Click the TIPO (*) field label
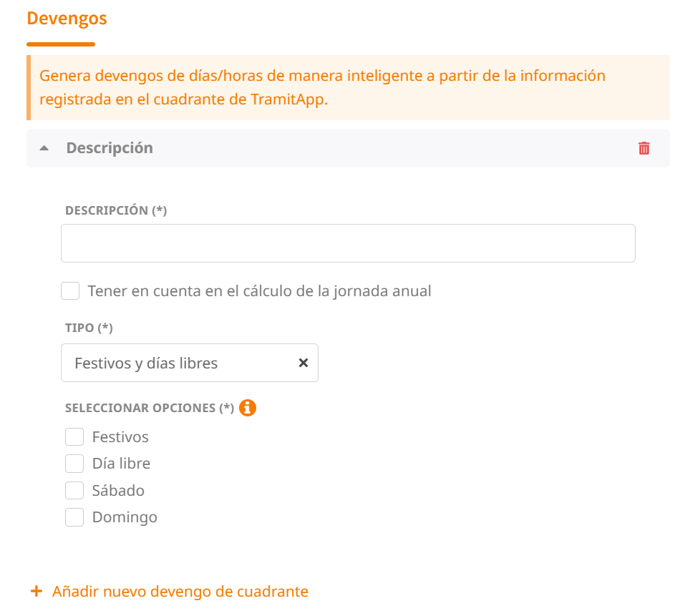 (x=89, y=328)
